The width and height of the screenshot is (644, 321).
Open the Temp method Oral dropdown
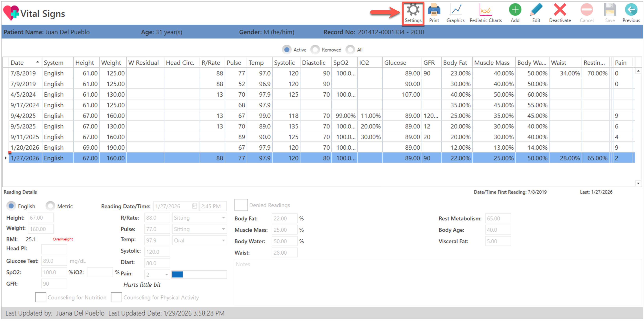click(x=223, y=240)
